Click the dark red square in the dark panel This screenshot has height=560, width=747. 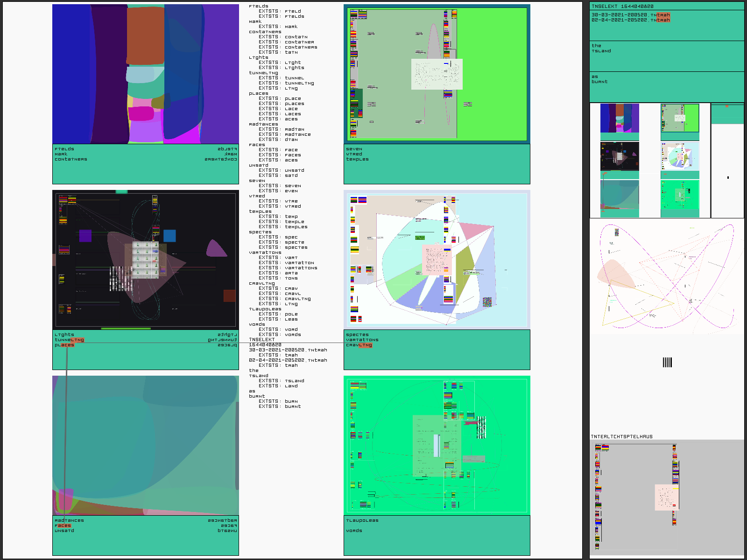229,295
